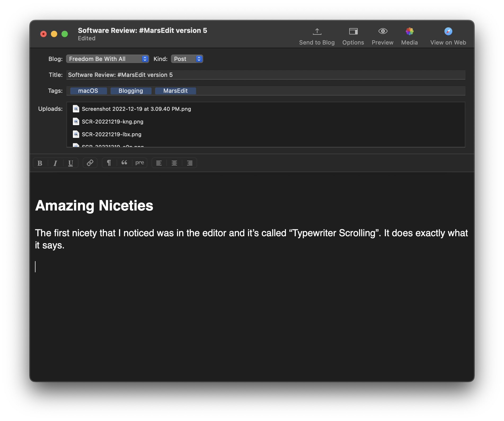Close the window with red button
This screenshot has width=504, height=421.
43,34
